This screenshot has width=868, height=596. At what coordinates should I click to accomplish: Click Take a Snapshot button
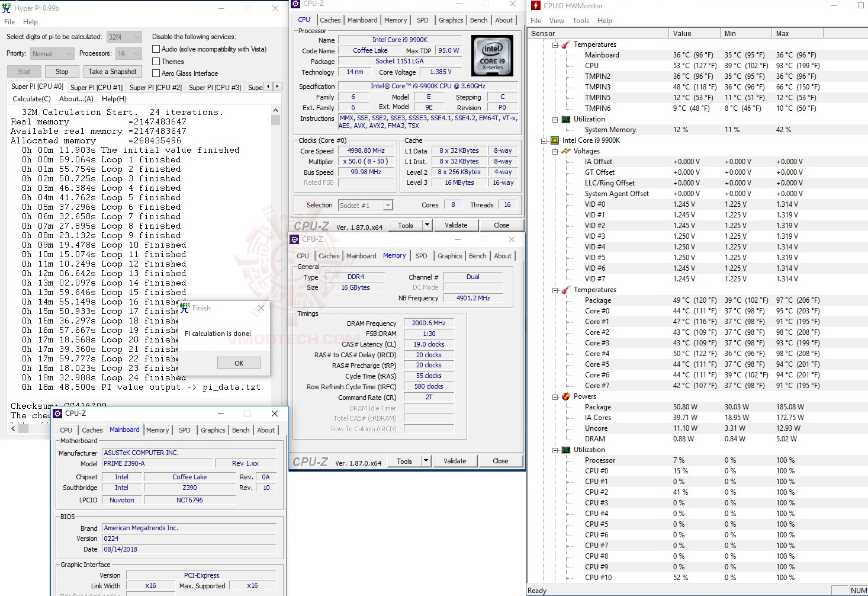pos(112,72)
